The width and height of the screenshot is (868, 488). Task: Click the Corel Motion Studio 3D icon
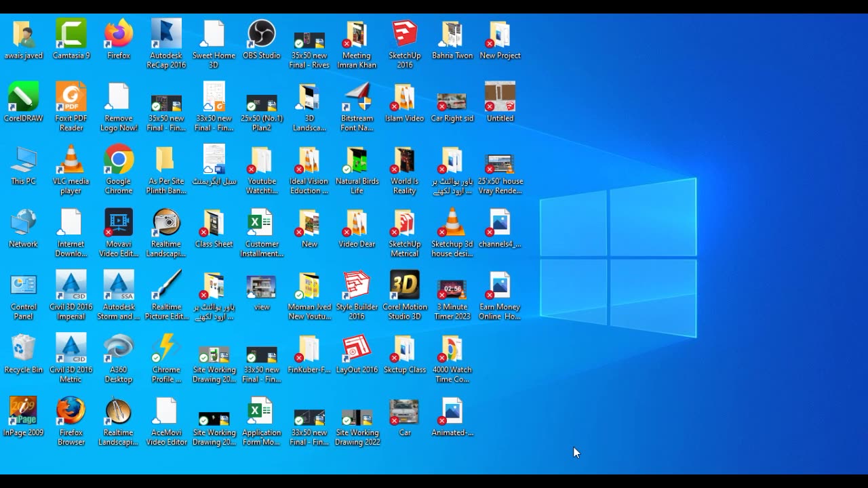[x=405, y=285]
